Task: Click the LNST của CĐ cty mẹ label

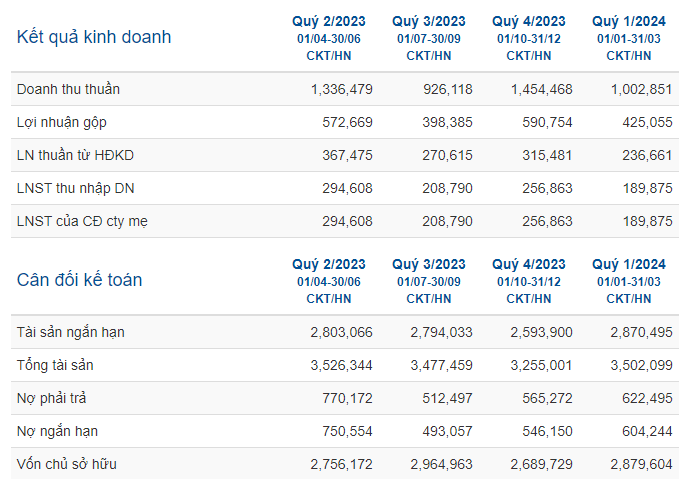Action: pyautogui.click(x=82, y=221)
